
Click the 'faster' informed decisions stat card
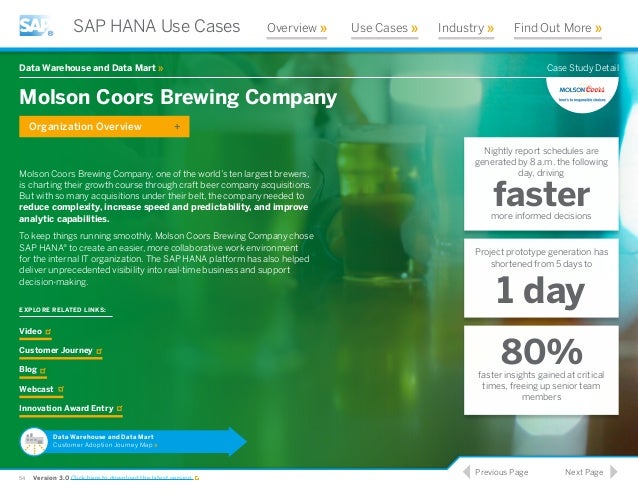click(x=541, y=184)
